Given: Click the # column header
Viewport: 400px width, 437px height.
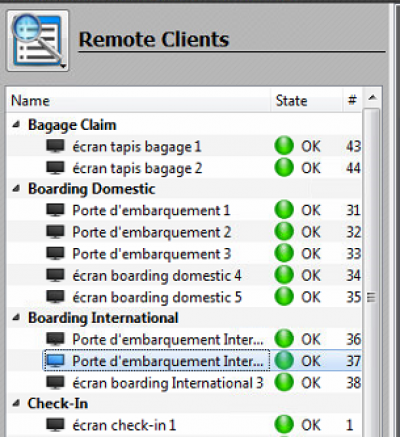Looking at the screenshot, I should point(353,100).
